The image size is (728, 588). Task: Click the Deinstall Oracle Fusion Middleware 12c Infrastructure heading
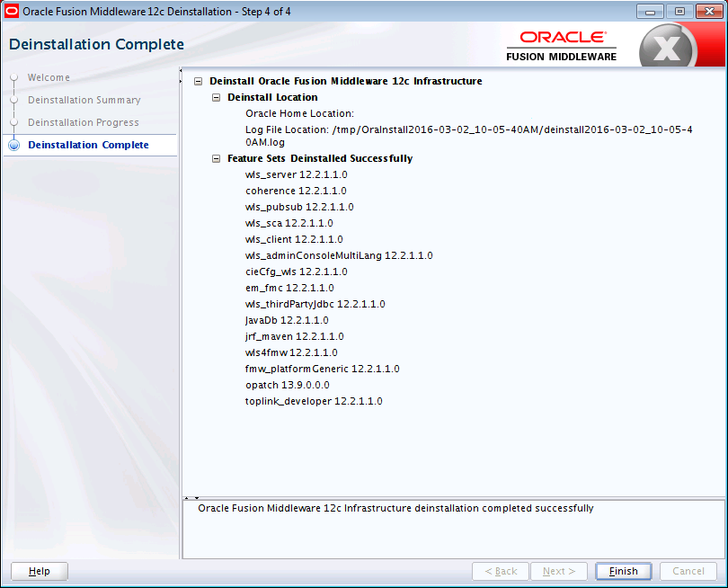346,81
